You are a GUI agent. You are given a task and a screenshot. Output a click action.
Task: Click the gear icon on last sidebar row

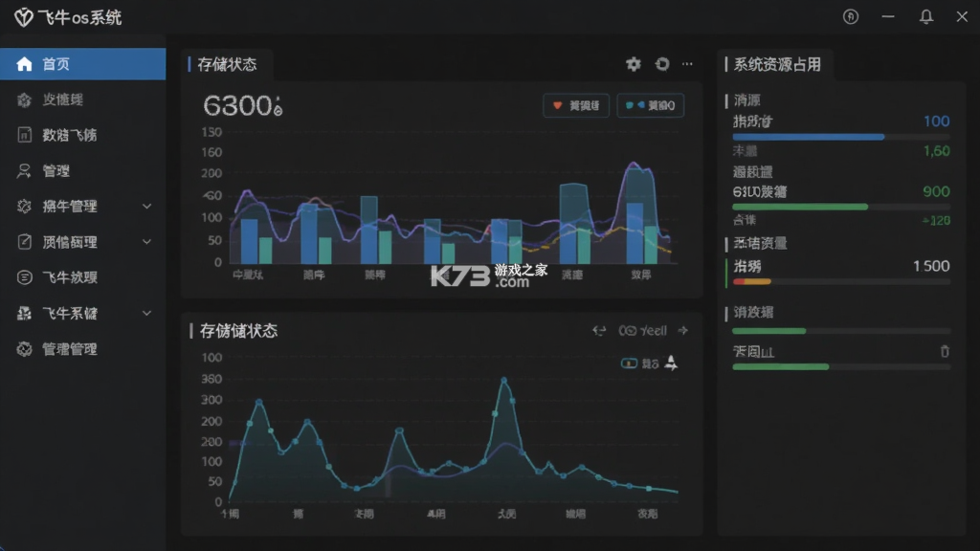coord(24,349)
